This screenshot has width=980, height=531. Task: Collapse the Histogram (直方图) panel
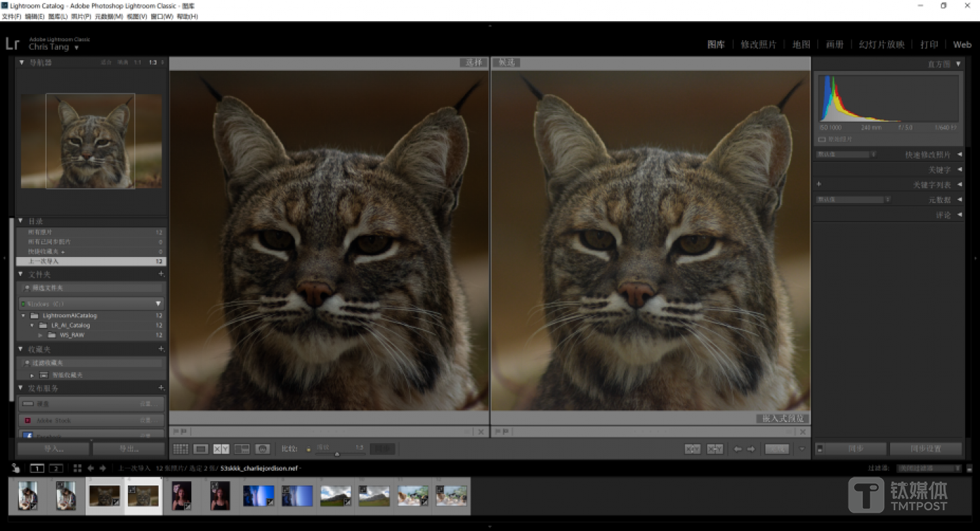pyautogui.click(x=958, y=63)
